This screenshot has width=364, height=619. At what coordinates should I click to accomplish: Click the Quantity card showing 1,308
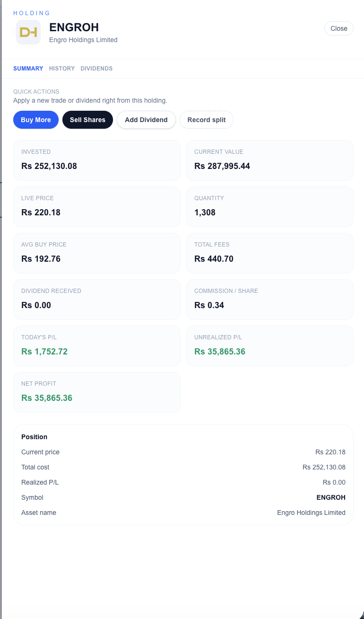(270, 206)
